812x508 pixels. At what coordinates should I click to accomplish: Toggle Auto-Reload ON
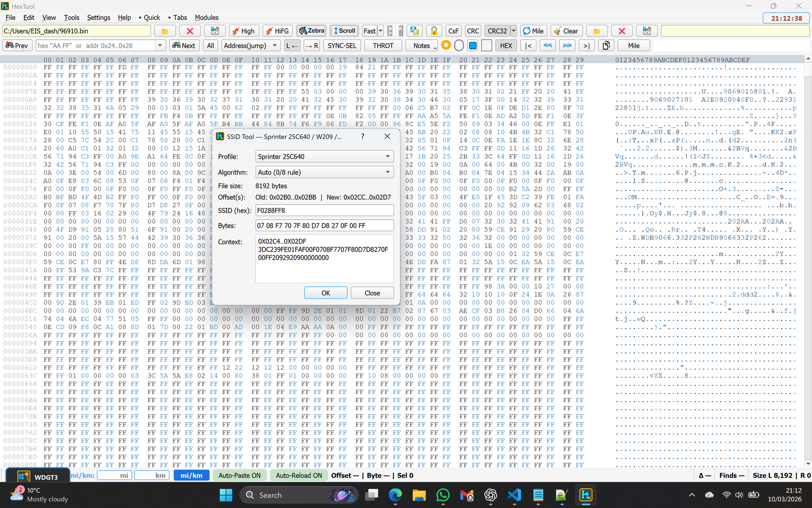298,476
